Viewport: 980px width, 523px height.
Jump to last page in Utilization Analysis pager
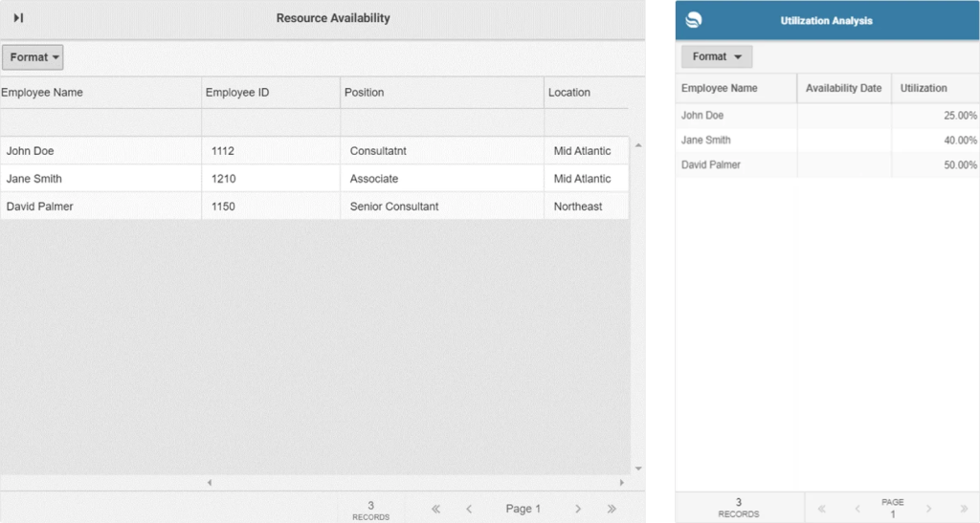coord(963,508)
